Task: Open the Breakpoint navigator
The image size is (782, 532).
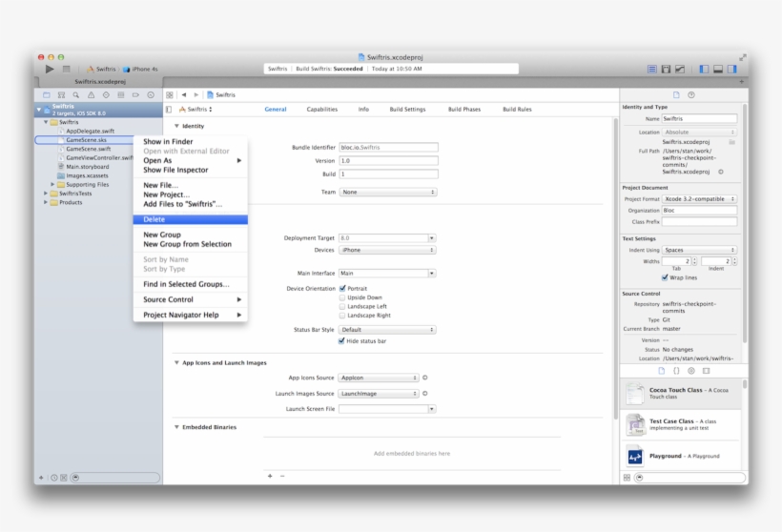Action: click(x=135, y=94)
